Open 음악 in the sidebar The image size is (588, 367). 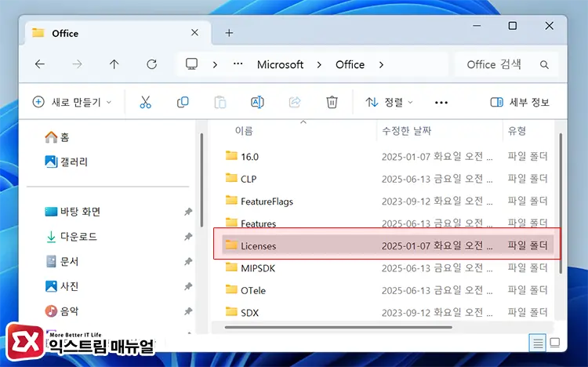[62, 311]
